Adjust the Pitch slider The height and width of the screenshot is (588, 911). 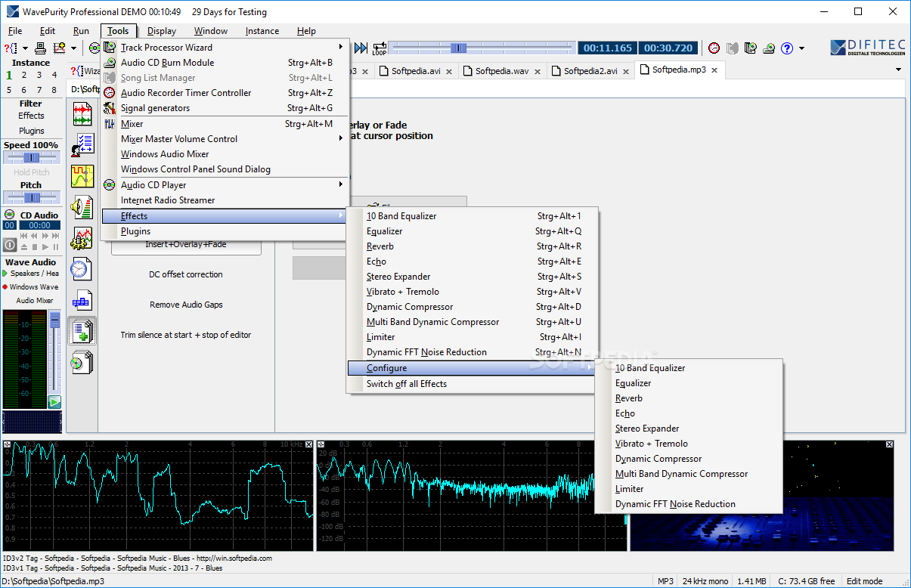(31, 197)
